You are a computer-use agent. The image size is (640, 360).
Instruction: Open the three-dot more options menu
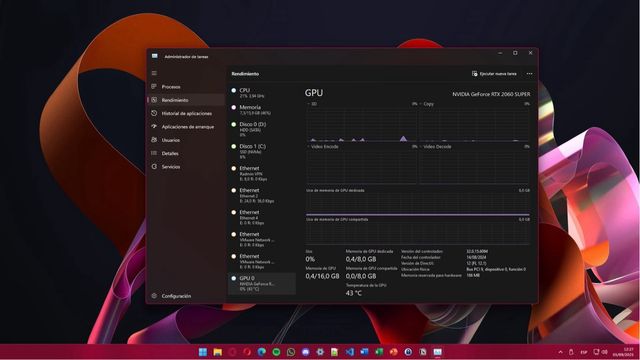point(529,74)
